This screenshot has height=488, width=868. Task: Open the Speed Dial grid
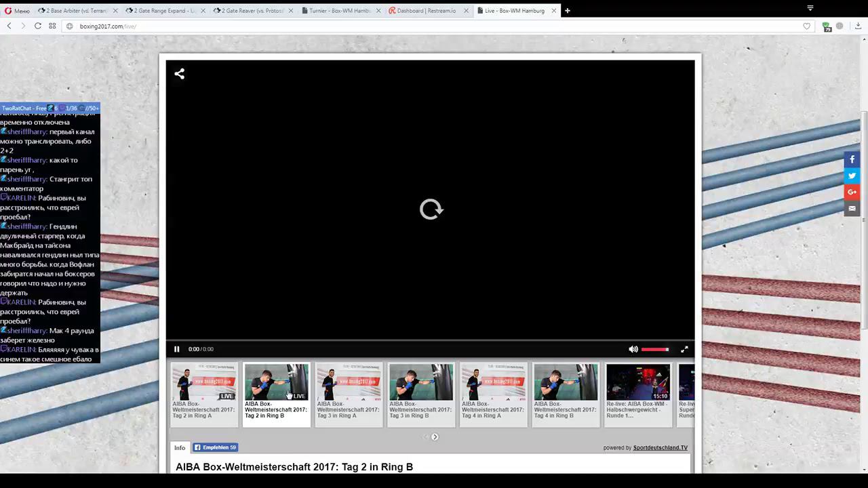pos(52,26)
